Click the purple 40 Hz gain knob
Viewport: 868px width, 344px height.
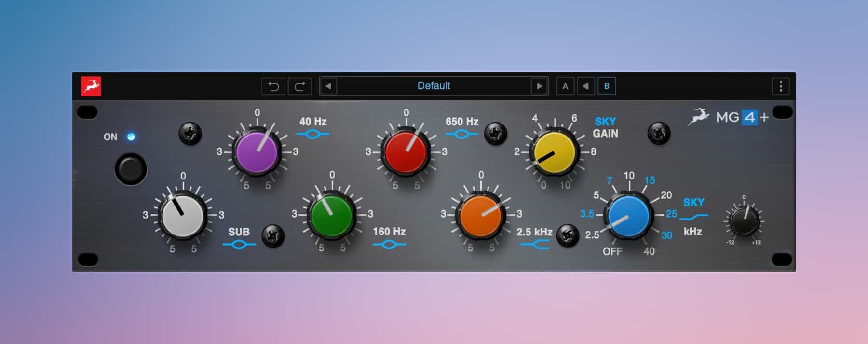(257, 152)
